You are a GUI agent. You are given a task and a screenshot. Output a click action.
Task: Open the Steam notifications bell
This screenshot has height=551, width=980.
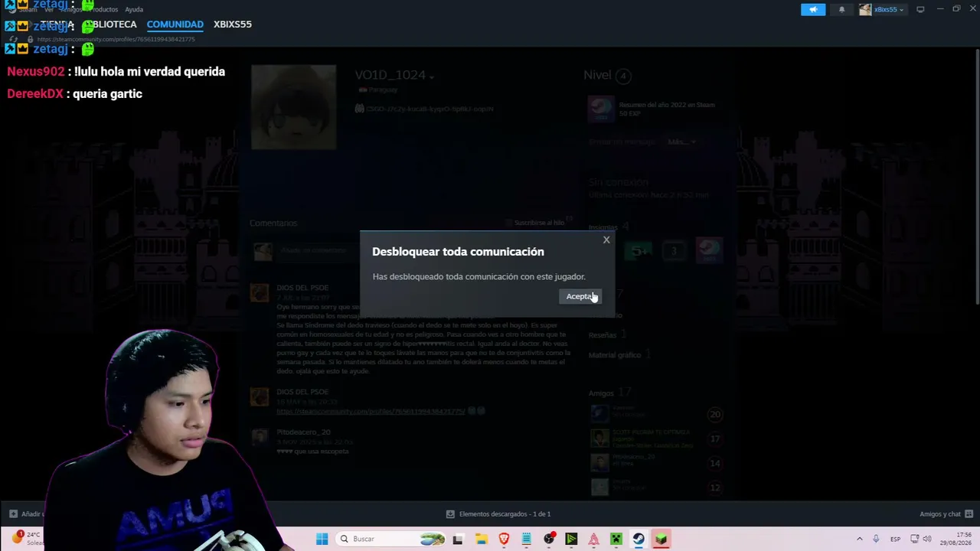[x=842, y=9]
